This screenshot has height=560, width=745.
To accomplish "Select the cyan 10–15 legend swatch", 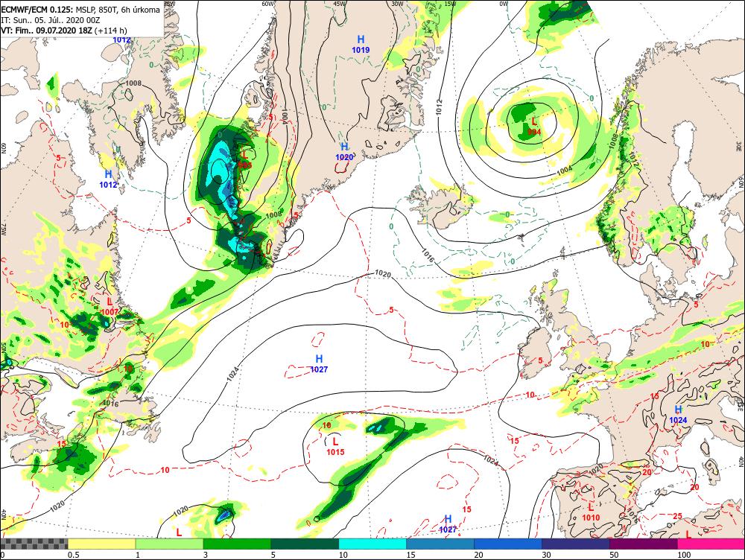I will tap(372, 544).
